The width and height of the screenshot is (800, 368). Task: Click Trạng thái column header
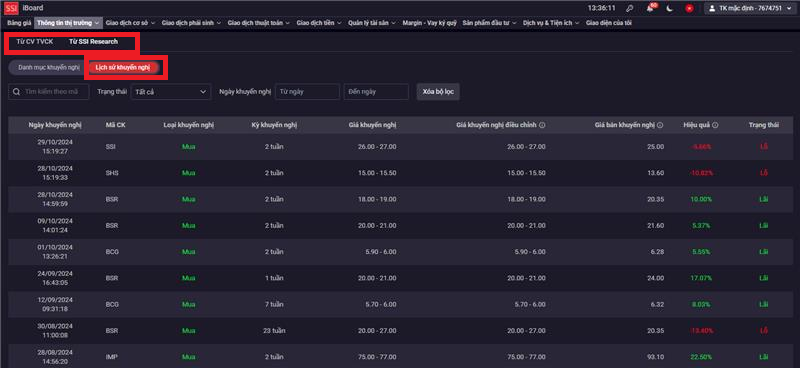click(764, 125)
